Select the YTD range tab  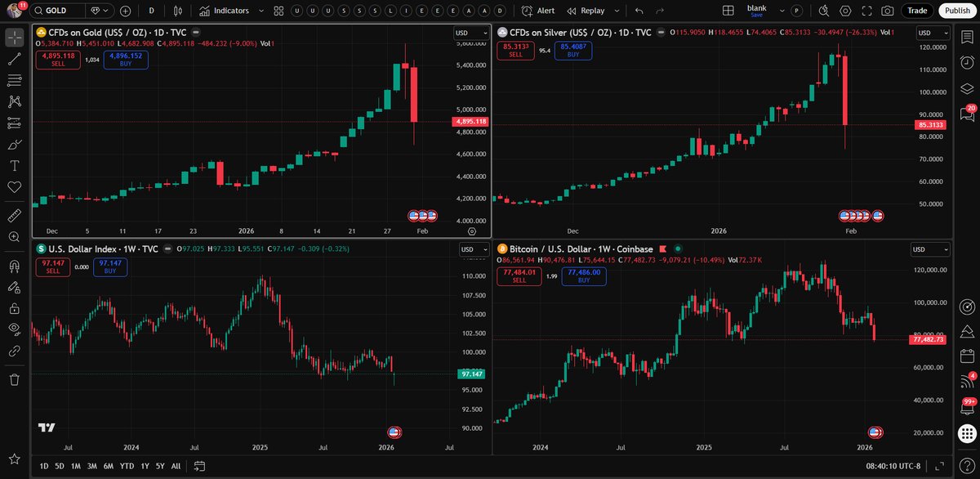click(127, 465)
